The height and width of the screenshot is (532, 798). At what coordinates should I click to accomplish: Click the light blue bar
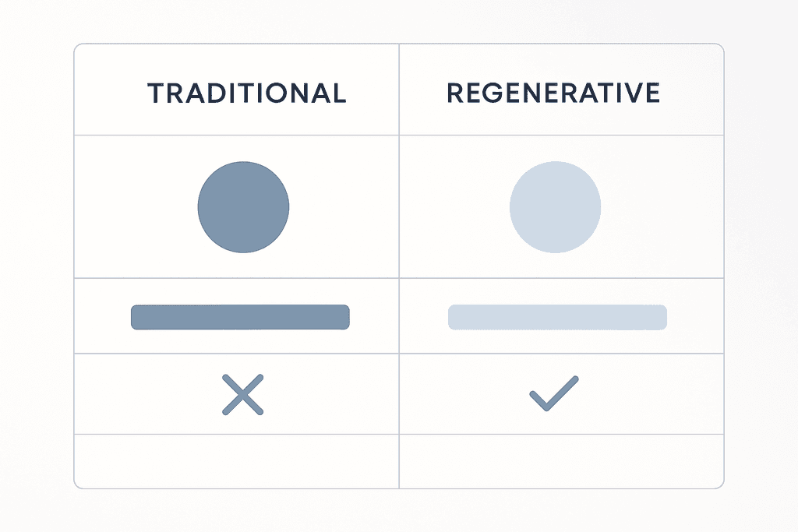pos(557,317)
